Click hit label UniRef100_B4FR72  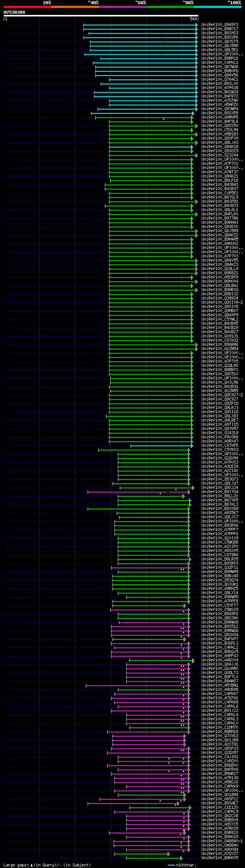pos(220,96)
